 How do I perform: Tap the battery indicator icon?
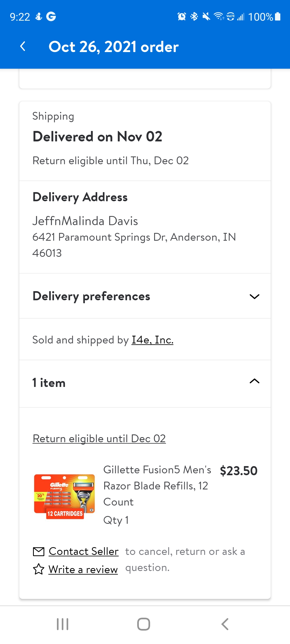coord(278,17)
